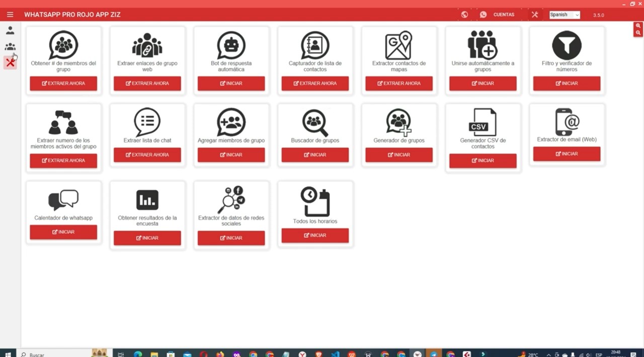The width and height of the screenshot is (644, 357).
Task: Open the CUENTAS menu
Action: tap(498, 15)
